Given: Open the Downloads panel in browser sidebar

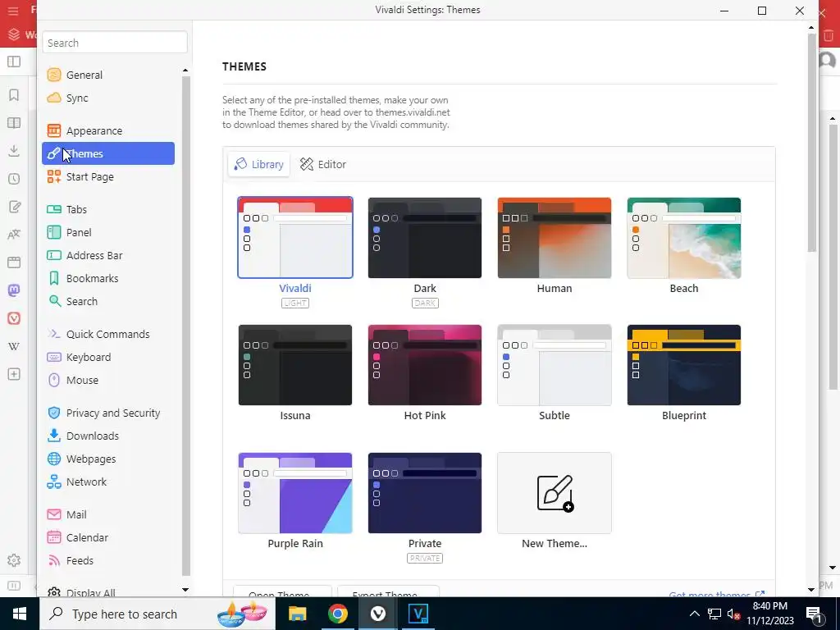Looking at the screenshot, I should [x=14, y=151].
